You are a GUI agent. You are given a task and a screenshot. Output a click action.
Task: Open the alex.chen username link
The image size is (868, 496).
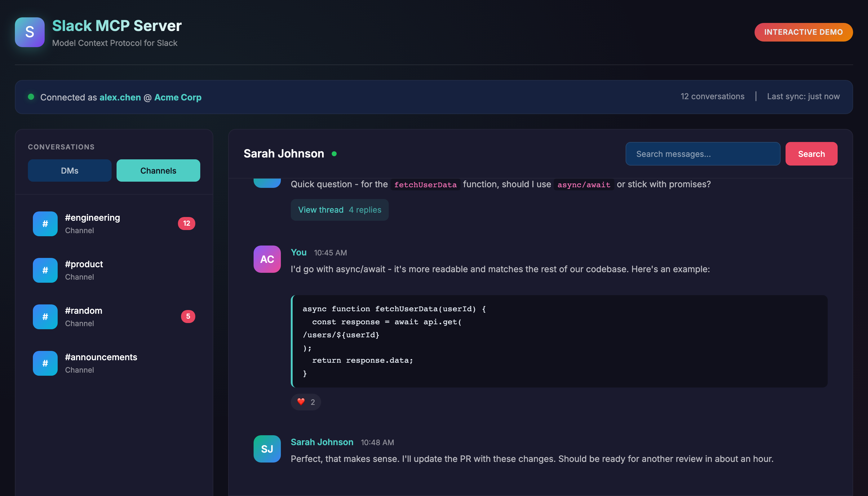120,97
